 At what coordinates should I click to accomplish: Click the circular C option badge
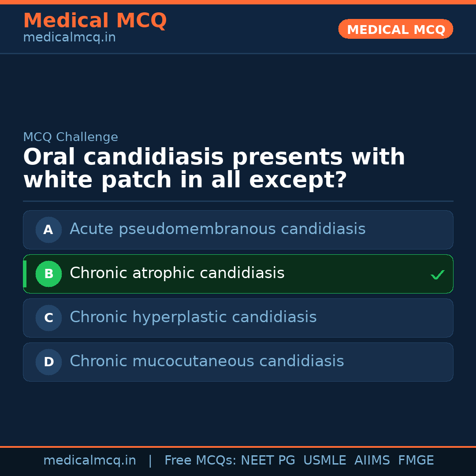[48, 318]
